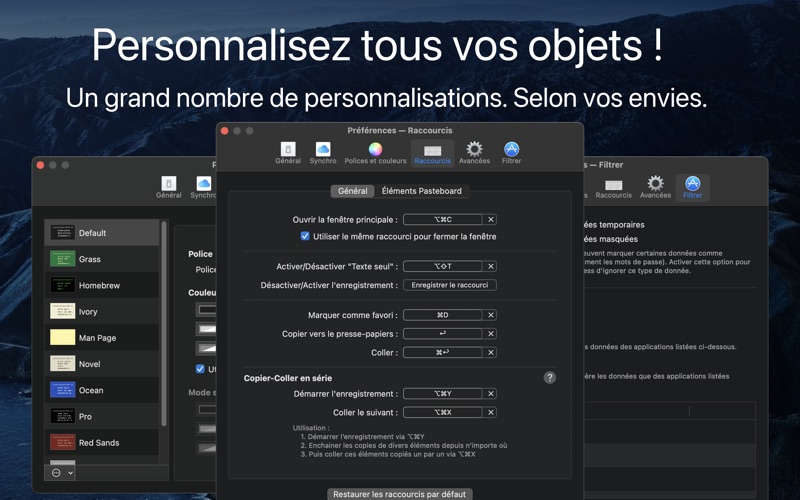Clear the Coller le suivant shortcut
The width and height of the screenshot is (800, 500).
(x=490, y=412)
